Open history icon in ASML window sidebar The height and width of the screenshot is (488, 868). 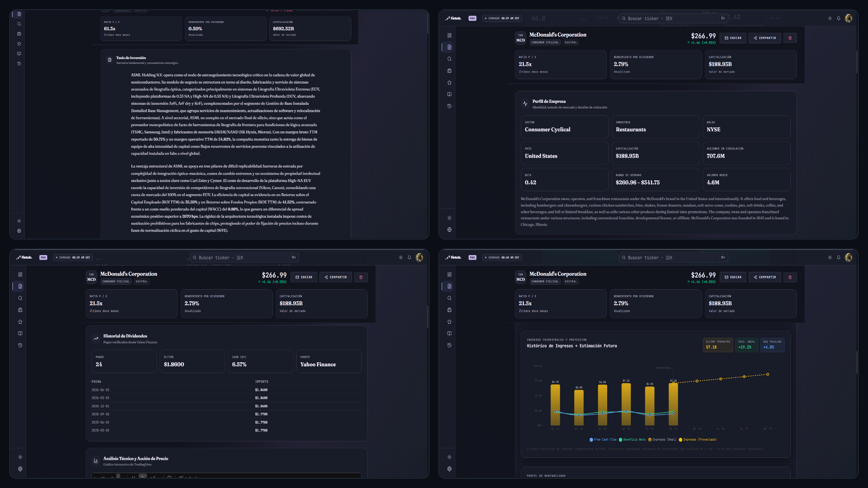pyautogui.click(x=19, y=63)
